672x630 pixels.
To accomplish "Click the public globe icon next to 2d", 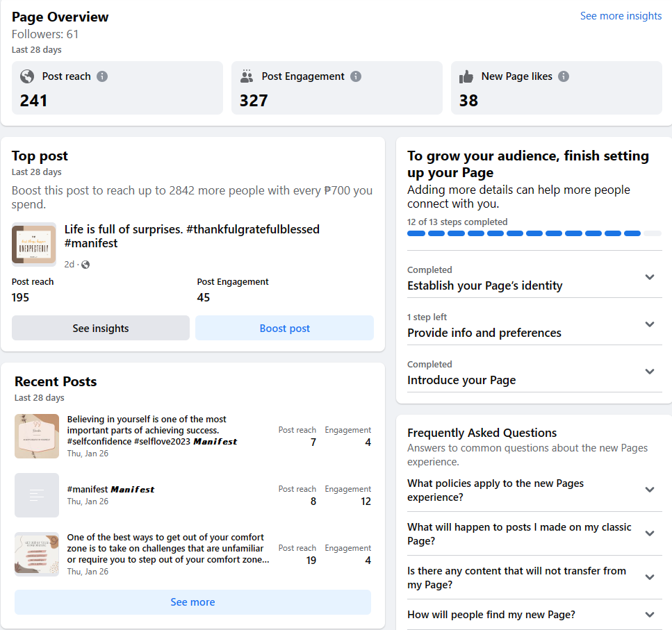I will [x=85, y=265].
